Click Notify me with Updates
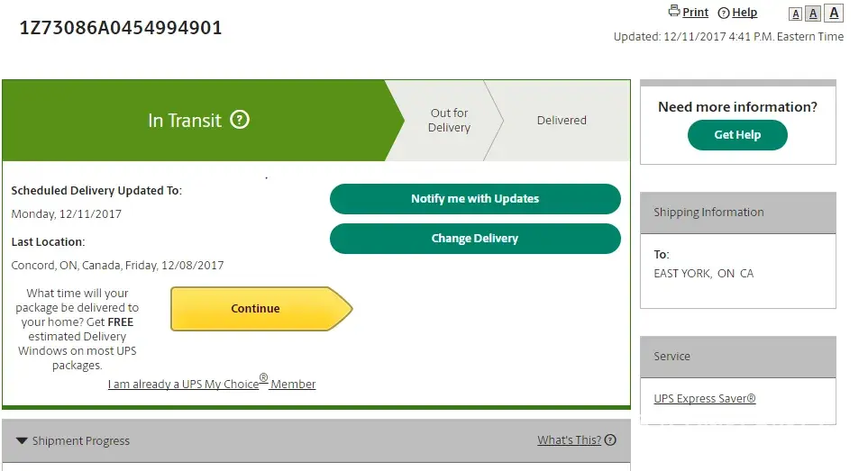This screenshot has width=868, height=471. (475, 199)
